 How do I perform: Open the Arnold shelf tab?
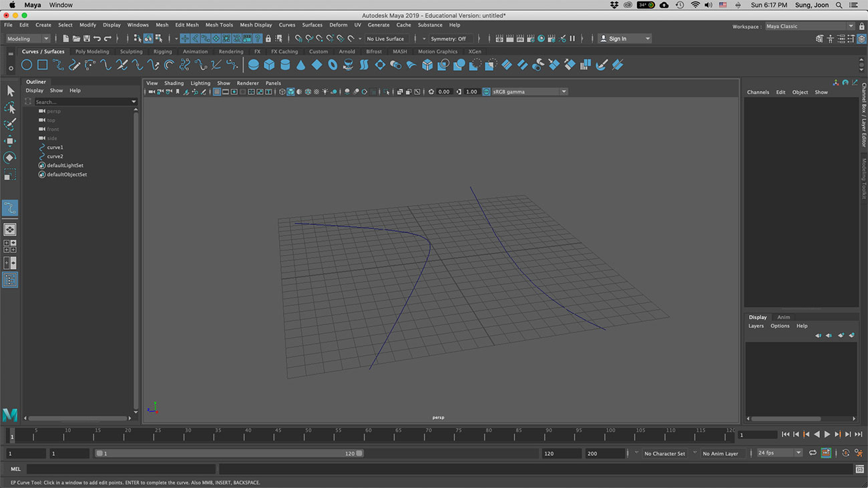click(347, 51)
